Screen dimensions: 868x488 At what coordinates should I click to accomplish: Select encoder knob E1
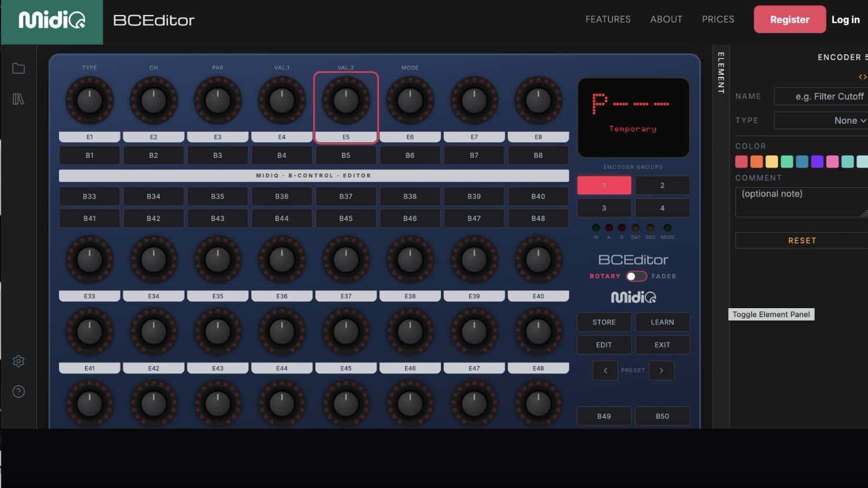[x=90, y=101]
